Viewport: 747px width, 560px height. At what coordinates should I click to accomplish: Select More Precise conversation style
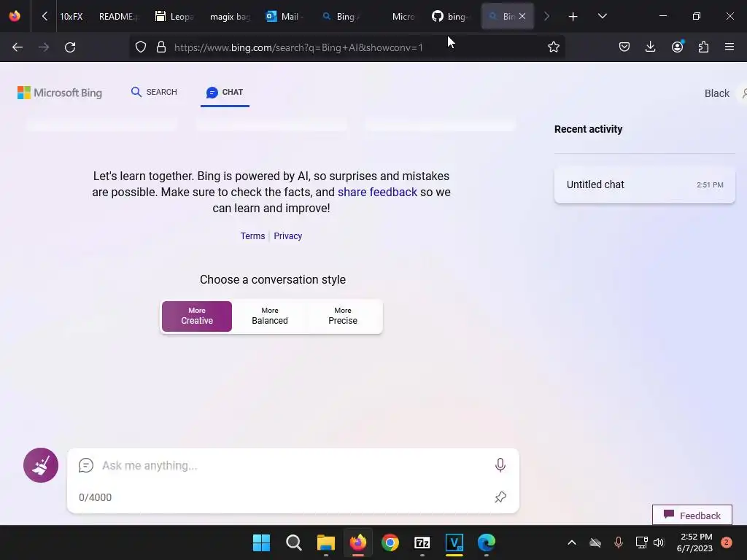[x=343, y=316]
